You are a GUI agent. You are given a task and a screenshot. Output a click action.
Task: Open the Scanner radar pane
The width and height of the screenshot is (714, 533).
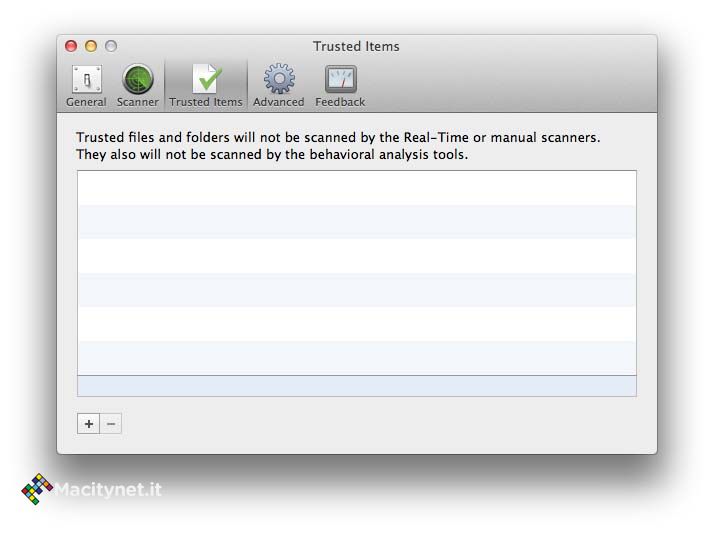pyautogui.click(x=138, y=86)
